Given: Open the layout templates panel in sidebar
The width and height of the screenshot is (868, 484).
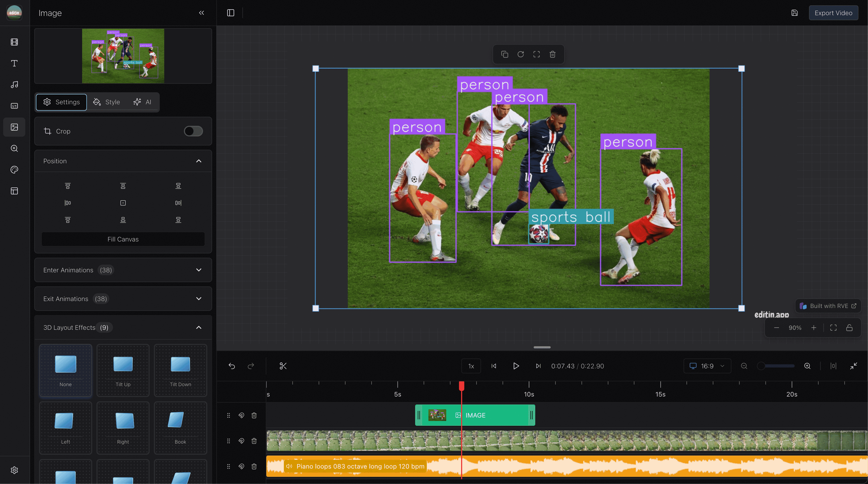Looking at the screenshot, I should [14, 191].
